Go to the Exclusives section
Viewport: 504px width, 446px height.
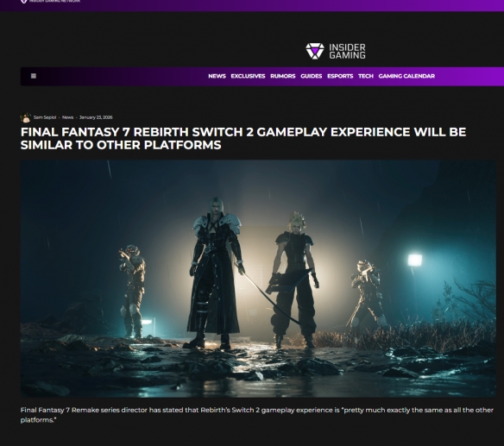248,76
